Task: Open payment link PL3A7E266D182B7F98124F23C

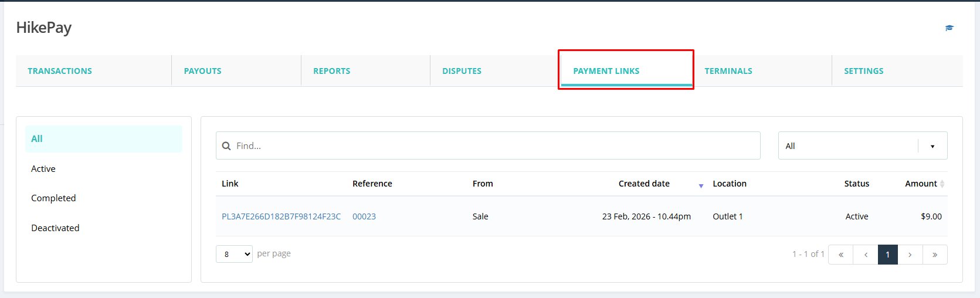Action: [x=281, y=216]
